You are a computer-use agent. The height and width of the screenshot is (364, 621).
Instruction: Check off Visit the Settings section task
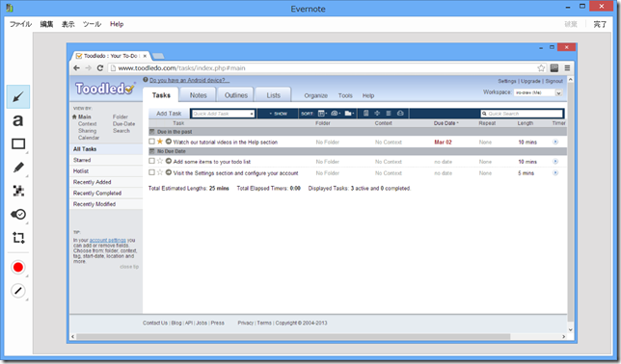coord(151,172)
